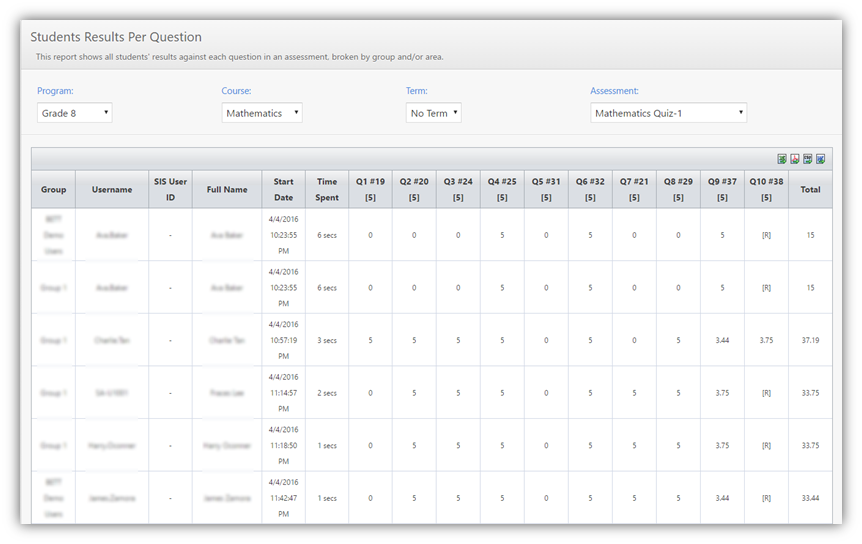Select the Q5 #31 column header
Viewport: 862px width, 544px height.
(x=546, y=189)
